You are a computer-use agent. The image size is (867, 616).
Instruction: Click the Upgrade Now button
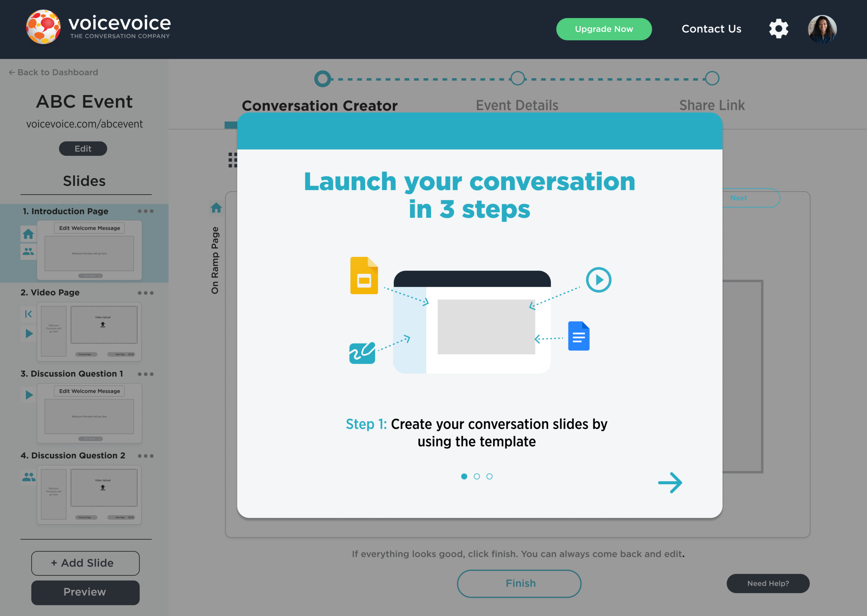(603, 29)
